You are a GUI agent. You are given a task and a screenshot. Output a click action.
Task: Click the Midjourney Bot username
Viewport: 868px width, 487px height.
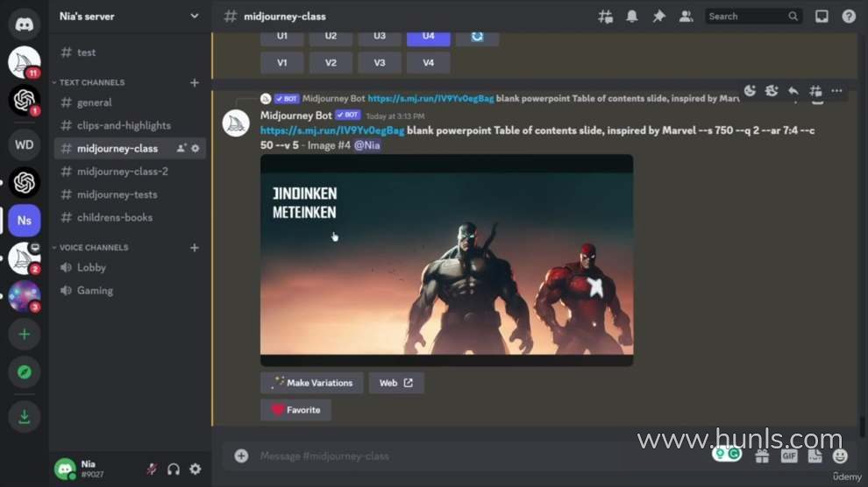coord(296,116)
